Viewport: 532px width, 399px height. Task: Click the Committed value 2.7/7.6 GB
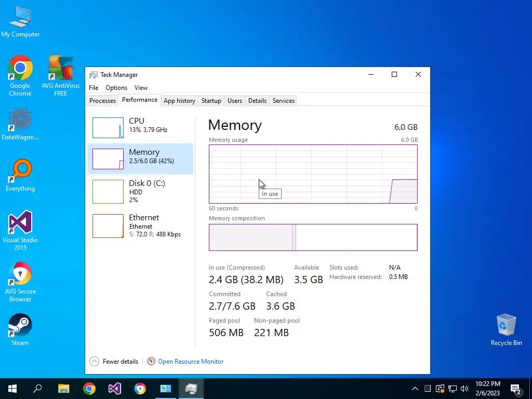232,306
